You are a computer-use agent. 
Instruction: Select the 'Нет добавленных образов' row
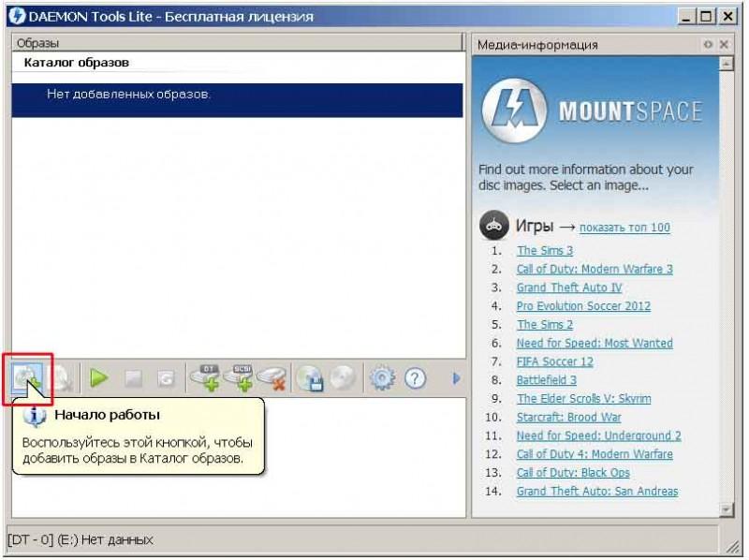(238, 100)
